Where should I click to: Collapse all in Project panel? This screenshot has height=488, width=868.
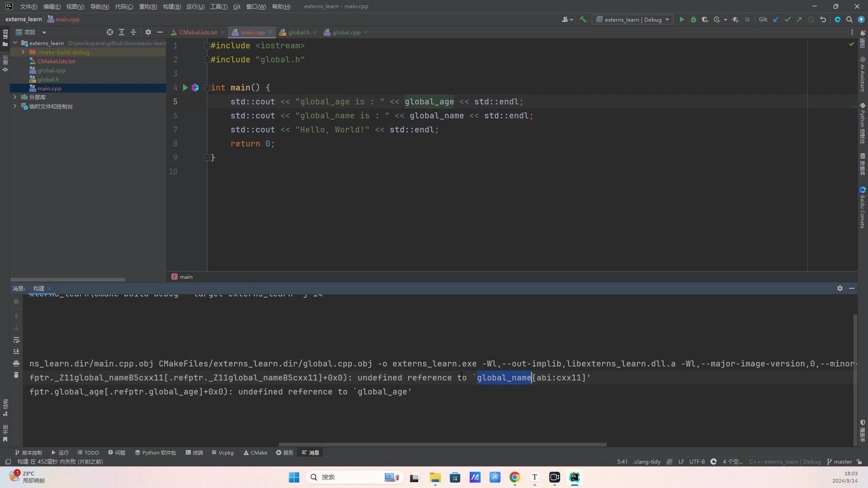[133, 32]
